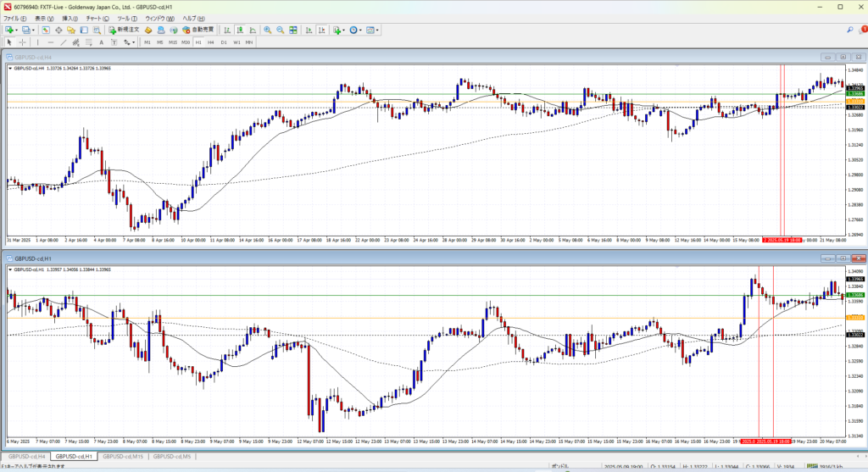Expand the Periodicity clock dropdown
The width and height of the screenshot is (868, 472).
pyautogui.click(x=360, y=30)
